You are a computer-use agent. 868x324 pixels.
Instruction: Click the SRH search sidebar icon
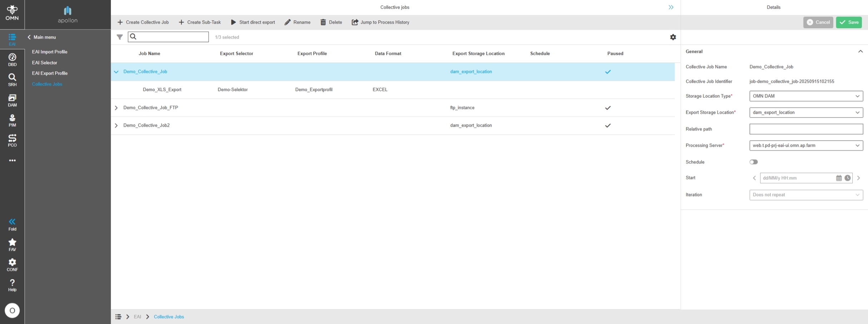pyautogui.click(x=12, y=80)
